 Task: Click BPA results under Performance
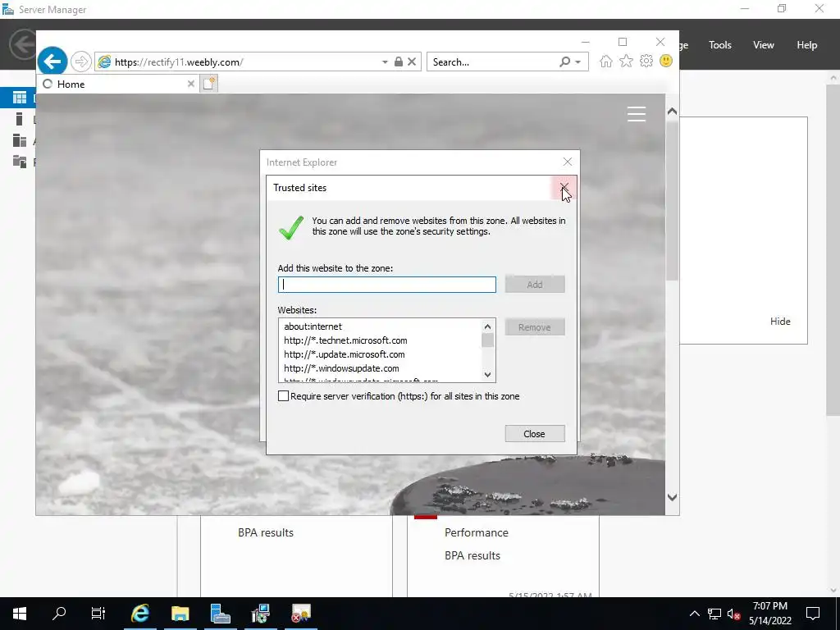[472, 555]
